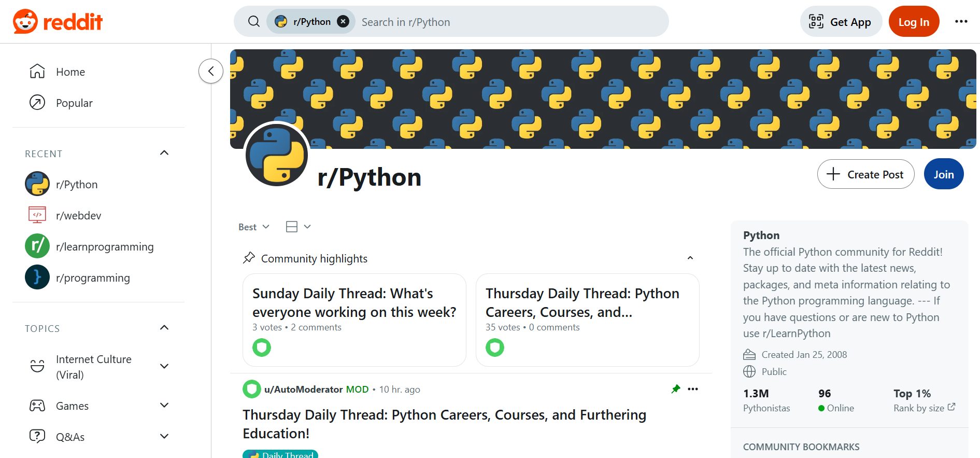This screenshot has height=458, width=980.
Task: Click the Daily Thread flair tag
Action: [280, 454]
